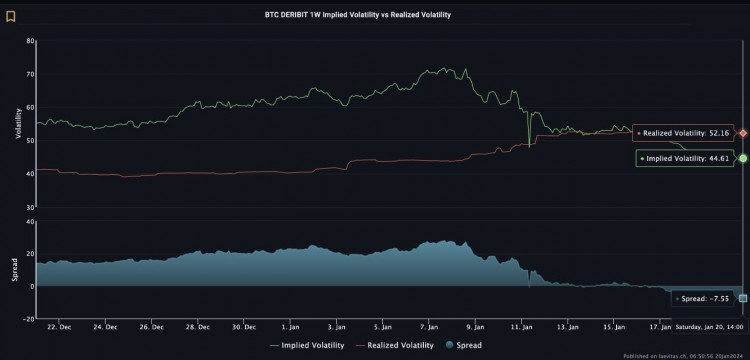Click the green Implied Volatility circle marker
The height and width of the screenshot is (360, 750).
pyautogui.click(x=743, y=158)
